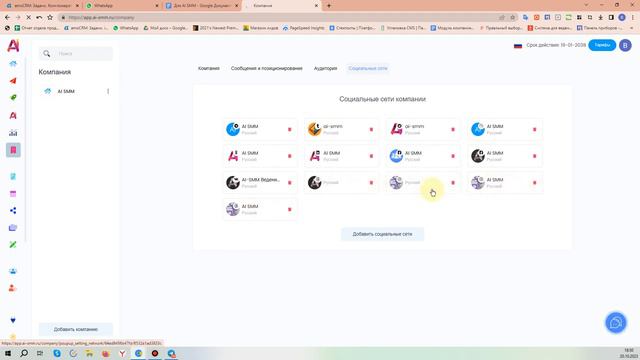
Task: Open the three-dots menu for AI SMM company
Action: [108, 91]
